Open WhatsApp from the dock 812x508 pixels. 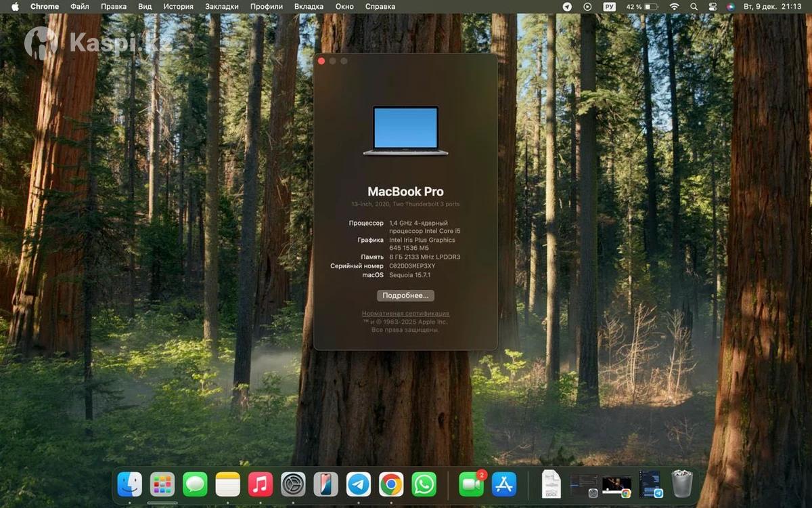[424, 484]
